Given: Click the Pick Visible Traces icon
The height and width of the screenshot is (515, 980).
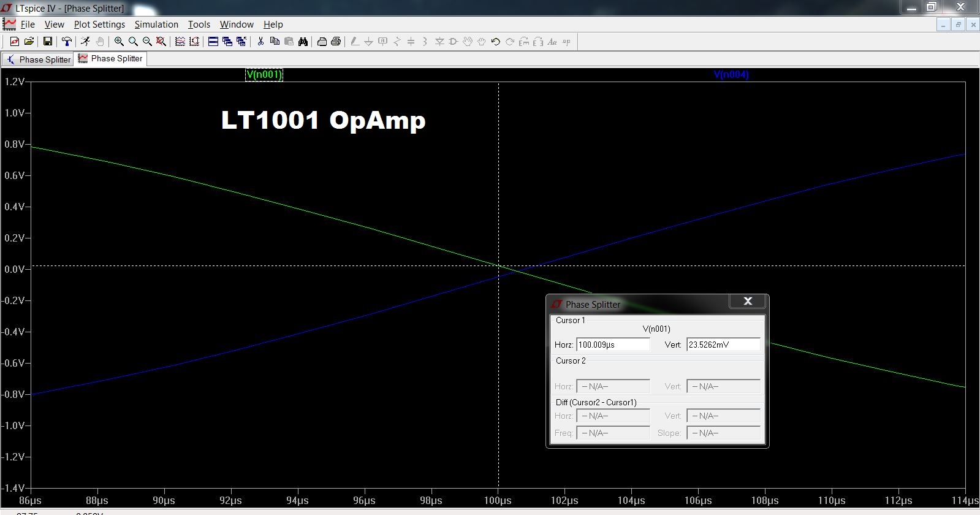Looking at the screenshot, I should pyautogui.click(x=180, y=42).
